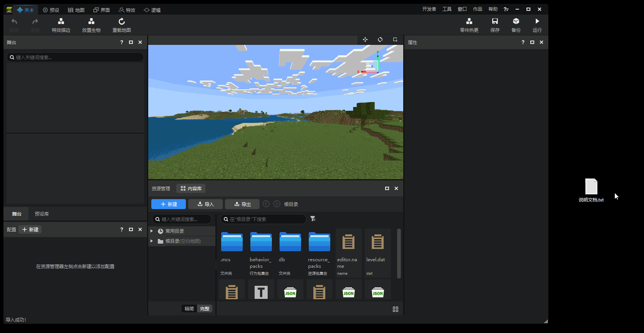
Task: Switch to the 逻辑 tab
Action: [x=152, y=10]
